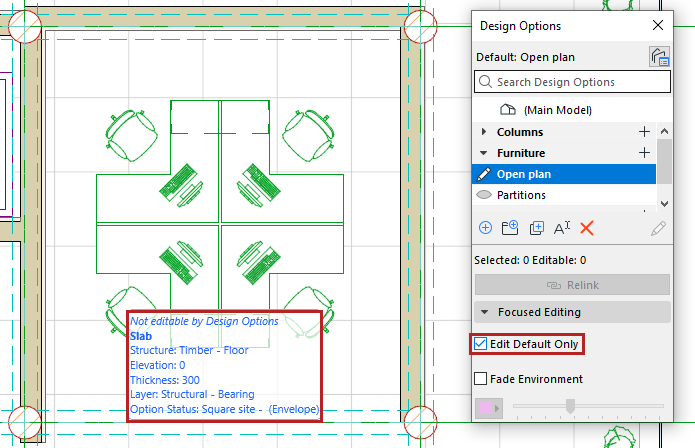This screenshot has height=448, width=695.
Task: Select the Open plan design option
Action: click(x=564, y=174)
